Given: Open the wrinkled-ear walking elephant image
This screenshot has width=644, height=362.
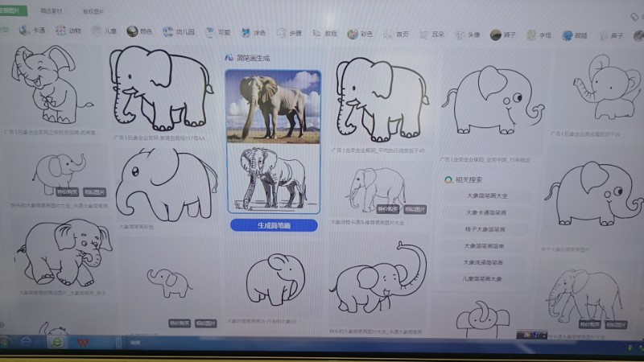Looking at the screenshot, I should click(63, 252).
